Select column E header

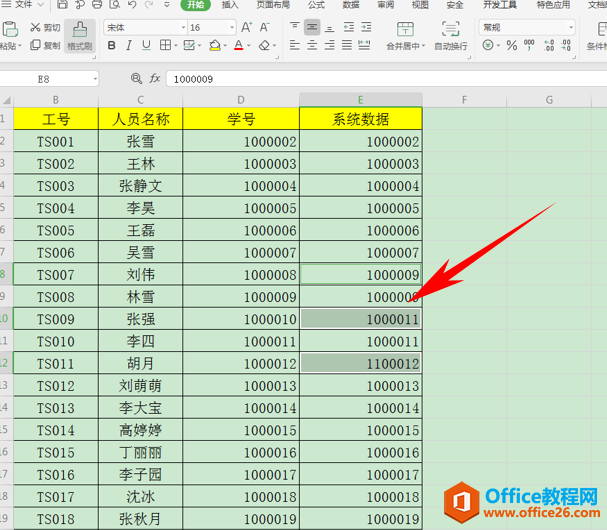[x=360, y=100]
